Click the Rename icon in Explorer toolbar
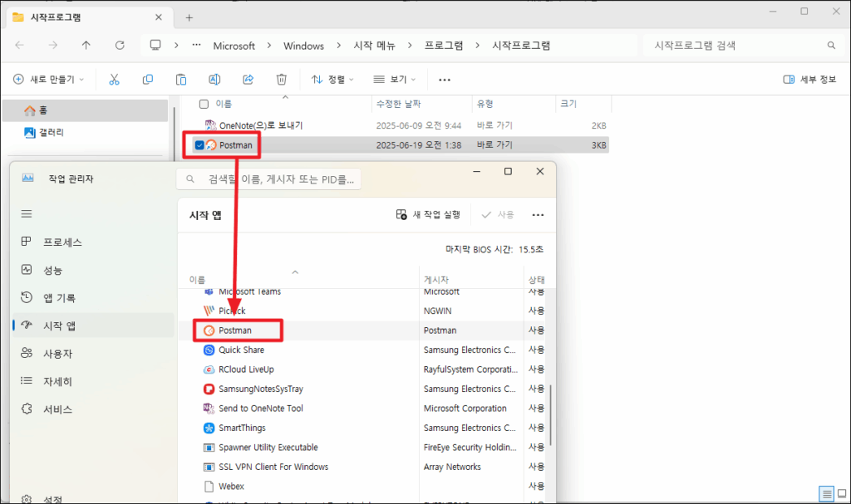This screenshot has height=504, width=851. click(215, 80)
